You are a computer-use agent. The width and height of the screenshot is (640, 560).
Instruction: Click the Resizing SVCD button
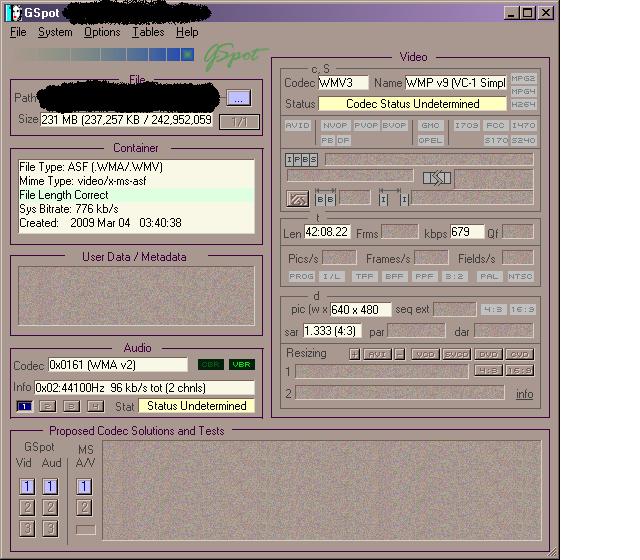456,354
